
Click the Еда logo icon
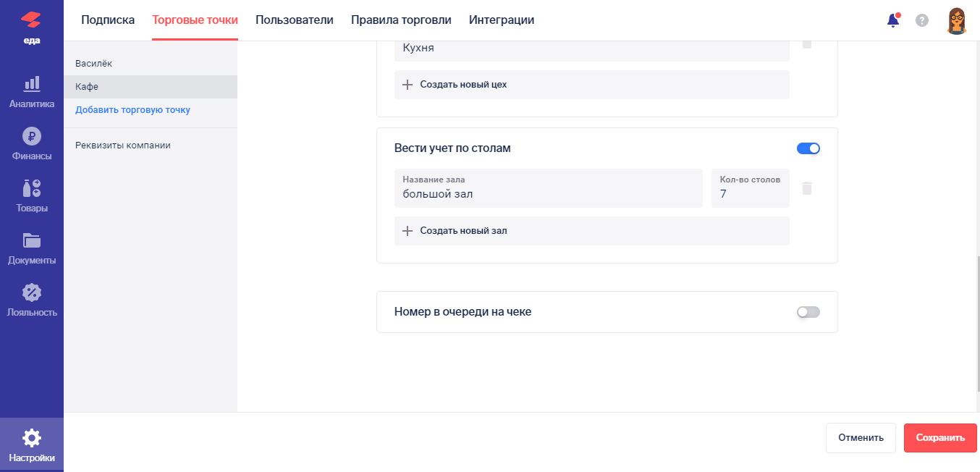pos(31,27)
